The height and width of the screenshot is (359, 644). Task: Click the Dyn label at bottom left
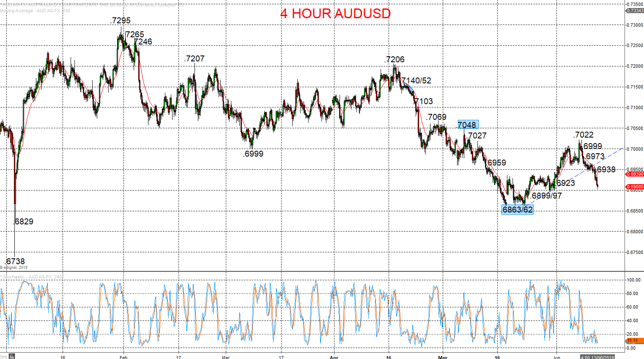pos(4,356)
